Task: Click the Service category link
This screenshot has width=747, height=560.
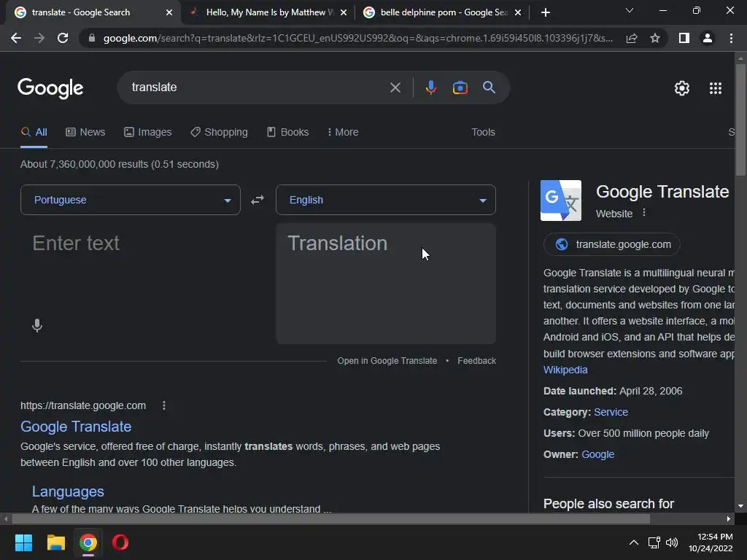Action: coord(611,412)
